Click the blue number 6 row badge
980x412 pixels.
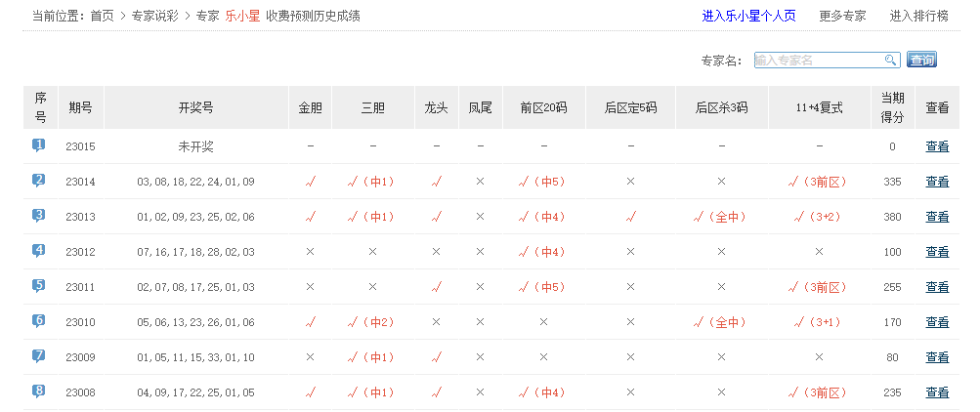39,321
